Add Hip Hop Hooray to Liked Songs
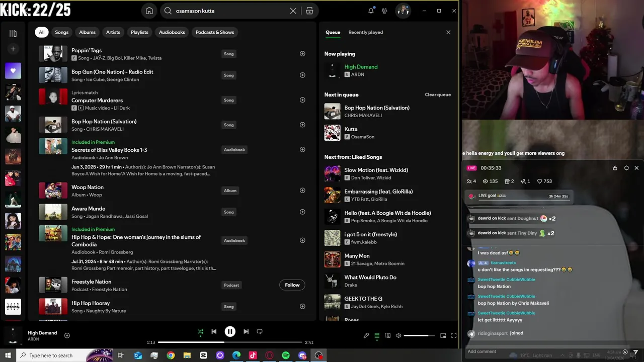 (302, 306)
